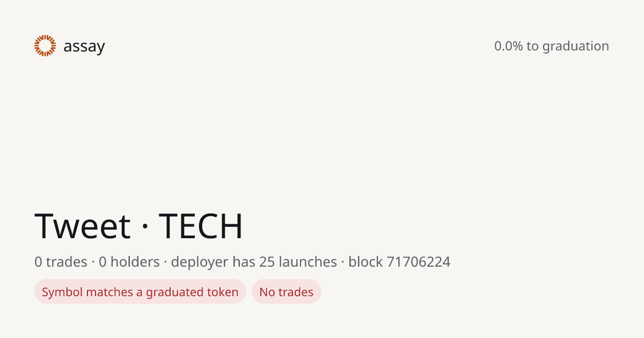Click the dot separator between launches and block
This screenshot has height=338, width=644.
click(343, 262)
